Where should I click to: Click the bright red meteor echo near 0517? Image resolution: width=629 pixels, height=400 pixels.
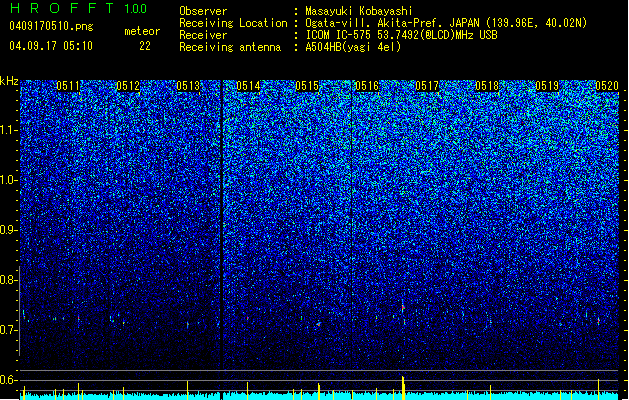coord(403,308)
